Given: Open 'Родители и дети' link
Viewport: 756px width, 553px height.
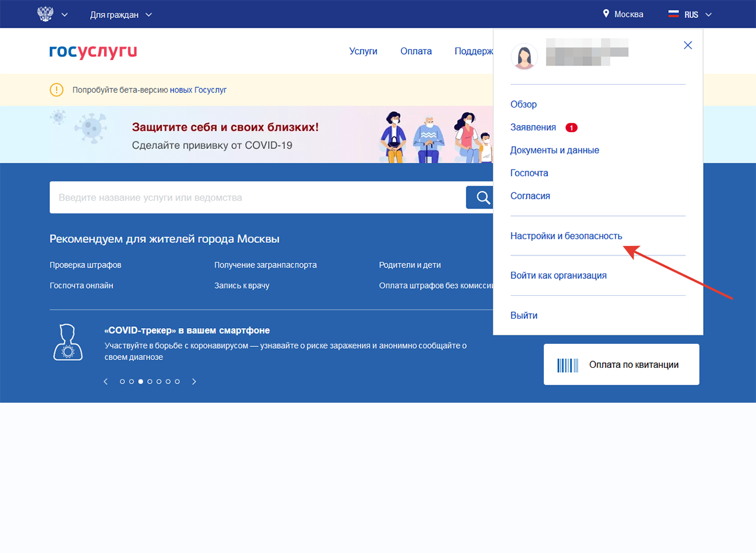Looking at the screenshot, I should [x=410, y=265].
